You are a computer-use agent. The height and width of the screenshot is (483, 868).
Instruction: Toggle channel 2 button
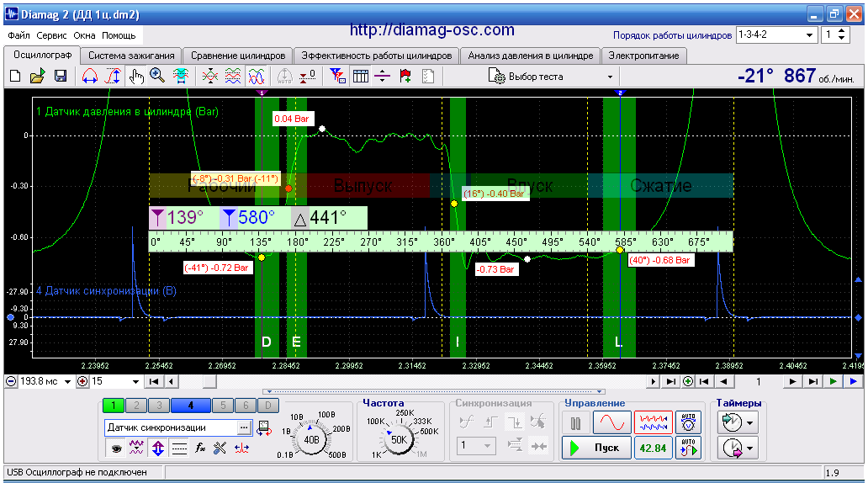(137, 406)
